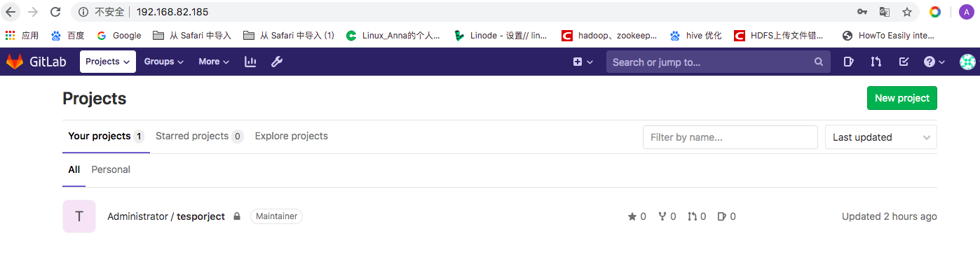Click the search magnifier icon

(819, 62)
